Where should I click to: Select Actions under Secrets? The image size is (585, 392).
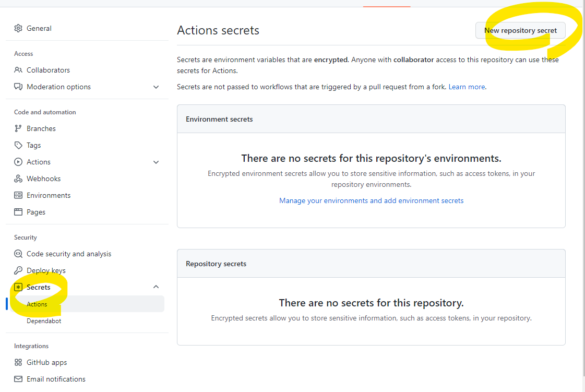[86, 304]
